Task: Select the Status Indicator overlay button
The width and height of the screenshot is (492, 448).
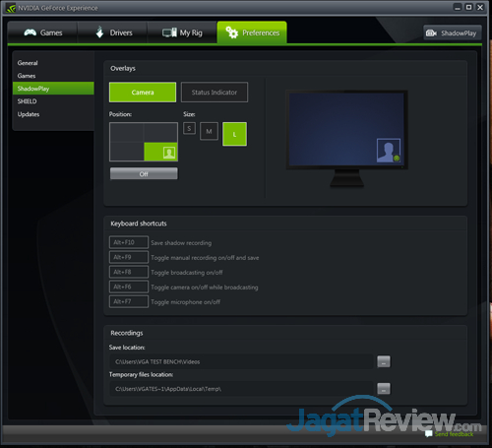Action: (x=215, y=93)
